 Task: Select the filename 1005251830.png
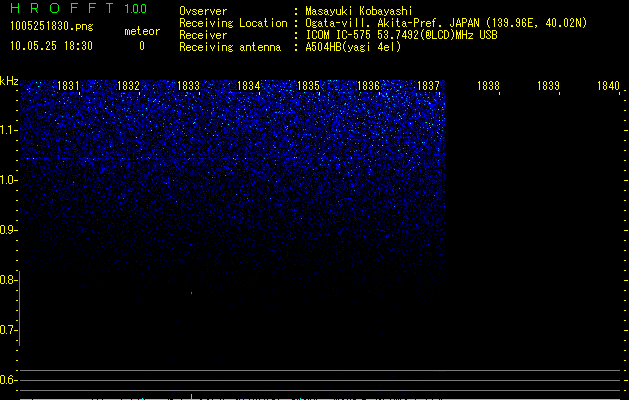(52, 26)
